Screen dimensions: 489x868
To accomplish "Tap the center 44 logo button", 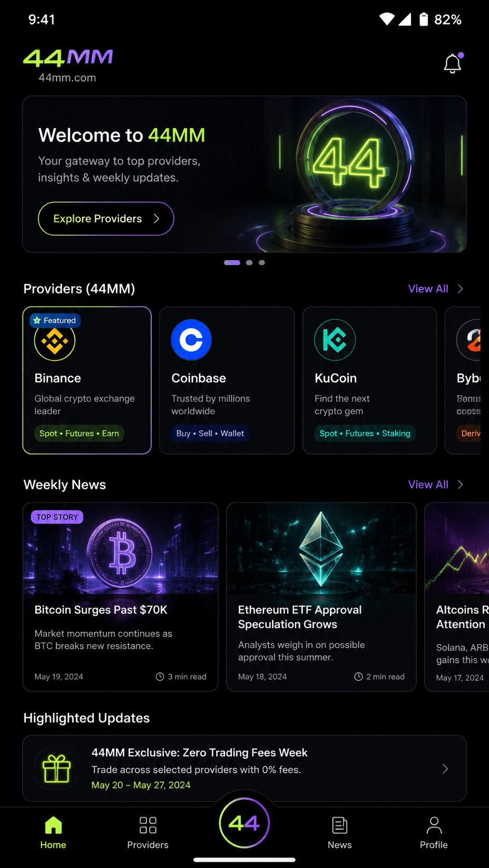I will [244, 823].
